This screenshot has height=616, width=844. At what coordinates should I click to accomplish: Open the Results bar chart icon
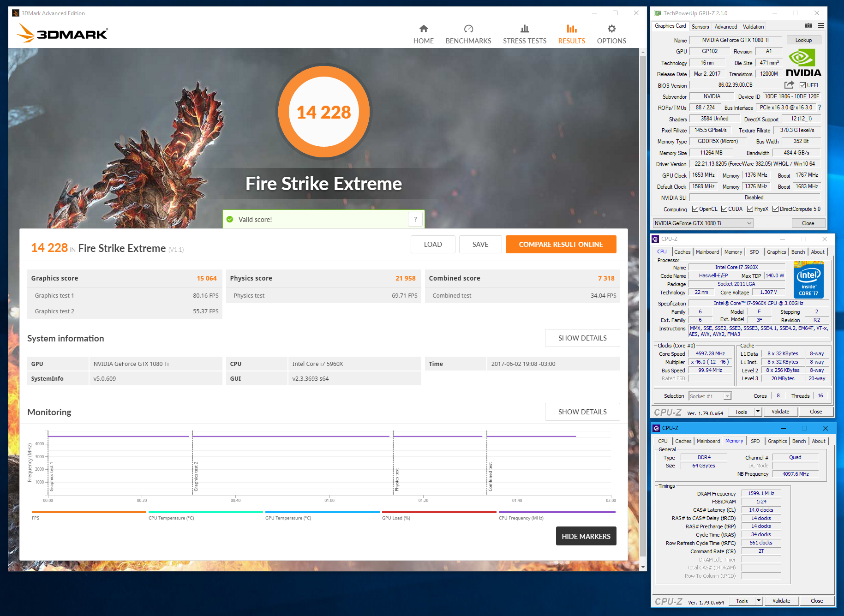(572, 29)
